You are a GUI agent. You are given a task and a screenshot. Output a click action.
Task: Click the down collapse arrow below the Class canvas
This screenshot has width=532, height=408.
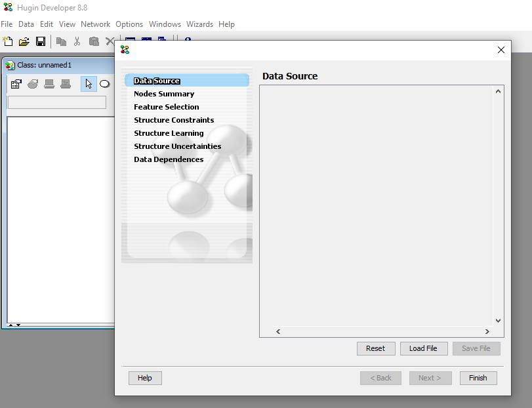(18, 325)
